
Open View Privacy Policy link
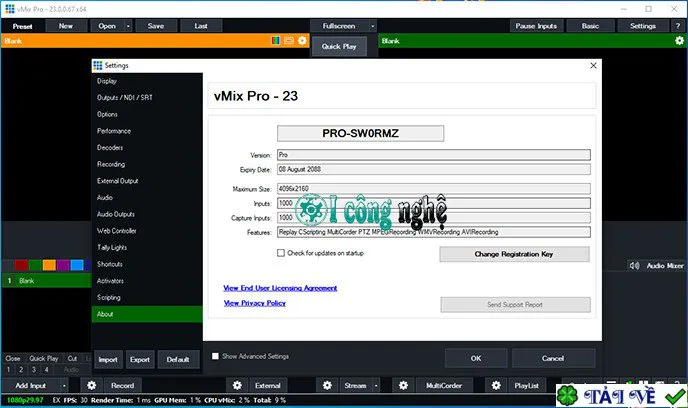[x=254, y=303]
